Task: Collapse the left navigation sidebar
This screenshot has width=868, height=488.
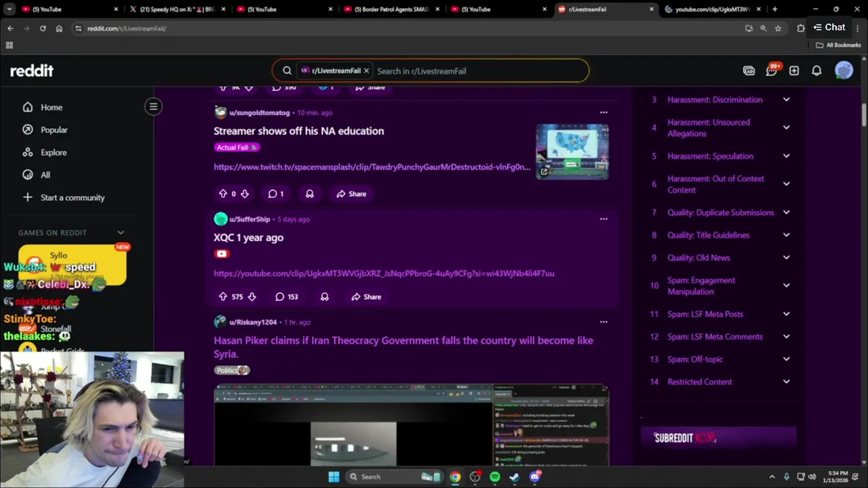Action: 153,106
